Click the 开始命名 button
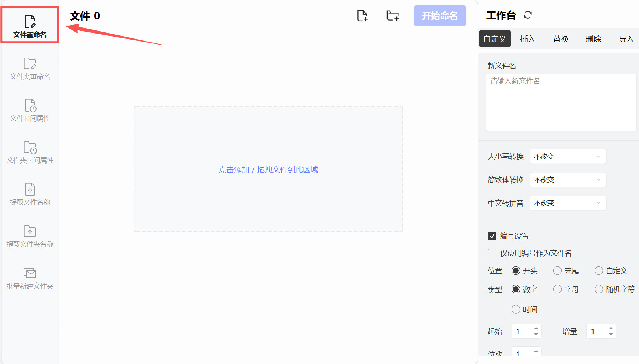Viewport: 639px width, 364px height. click(440, 16)
